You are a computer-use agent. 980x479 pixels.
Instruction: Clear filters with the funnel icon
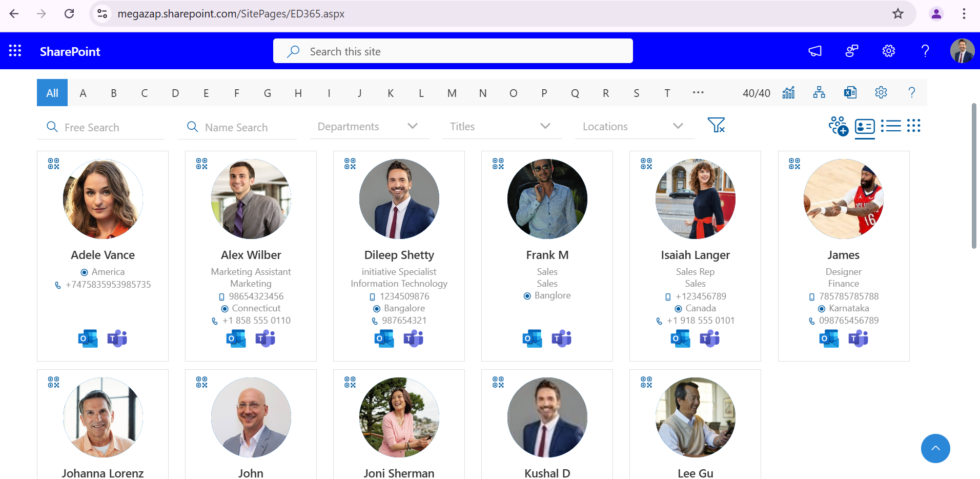[x=716, y=125]
